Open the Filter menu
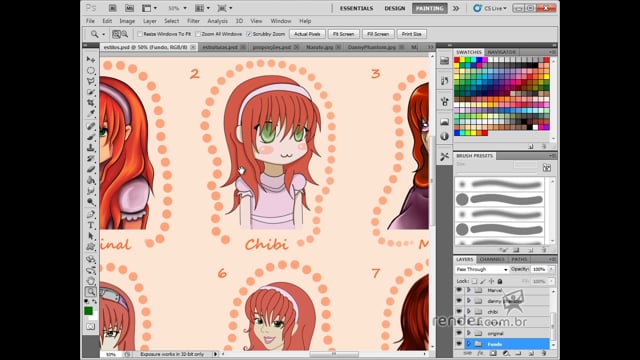This screenshot has width=640, height=360. 193,21
